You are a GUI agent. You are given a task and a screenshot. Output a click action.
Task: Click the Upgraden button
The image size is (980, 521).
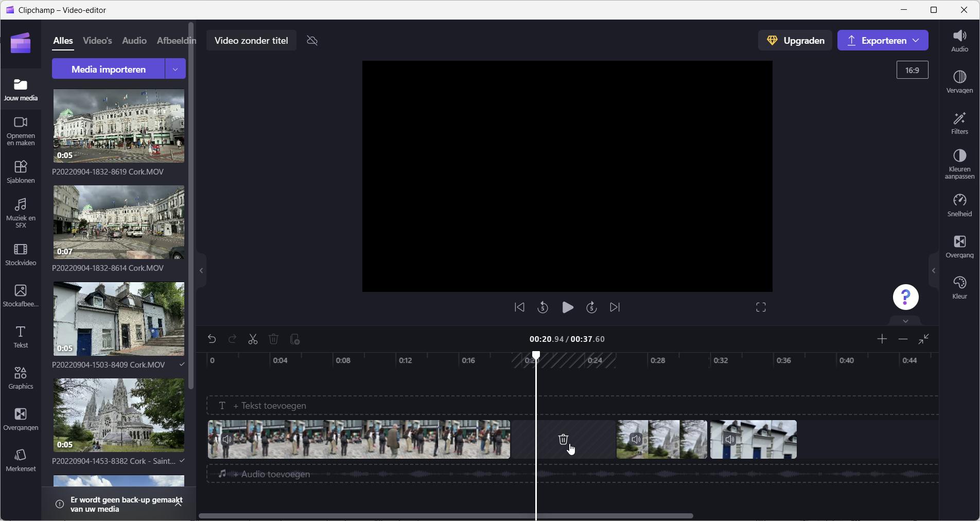[795, 41]
